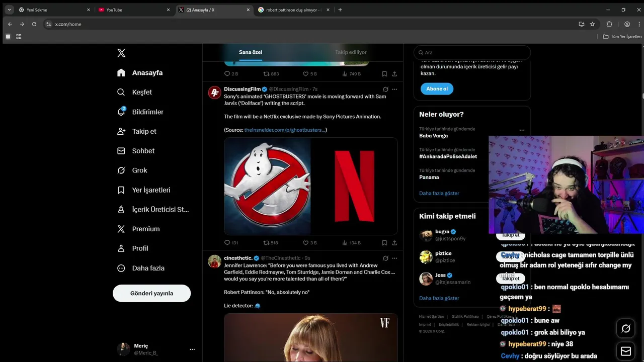644x362 pixels.
Task: Open the tab search dropdown arrow
Action: click(x=9, y=10)
